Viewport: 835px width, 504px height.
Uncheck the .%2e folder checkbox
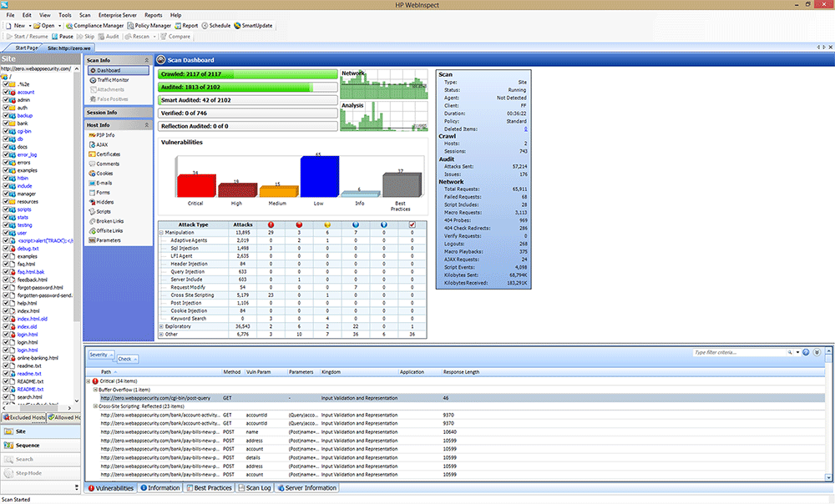(6, 84)
